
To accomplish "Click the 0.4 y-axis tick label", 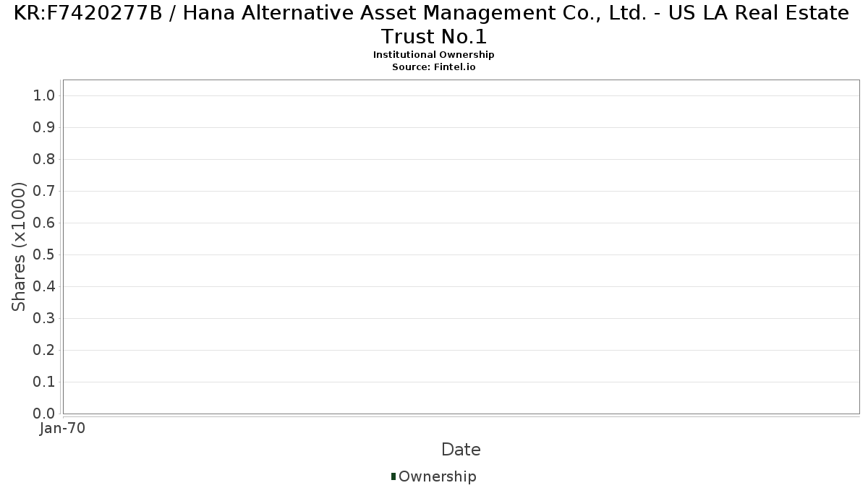I will (x=44, y=286).
